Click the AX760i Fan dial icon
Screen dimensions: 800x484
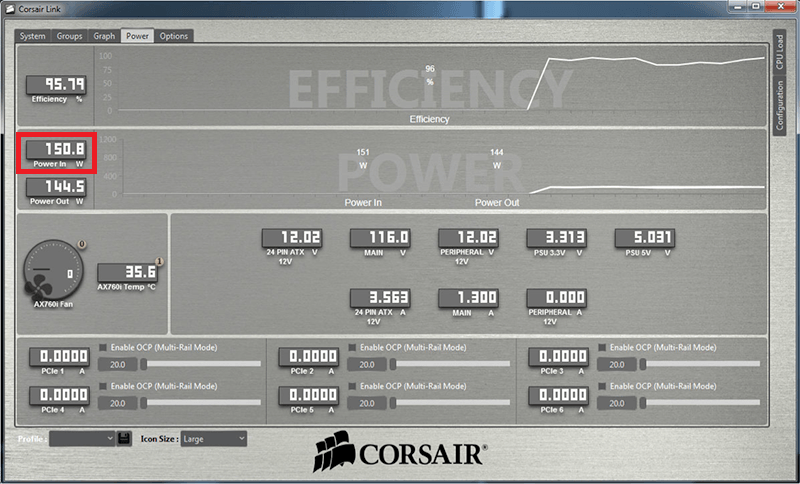(x=53, y=271)
